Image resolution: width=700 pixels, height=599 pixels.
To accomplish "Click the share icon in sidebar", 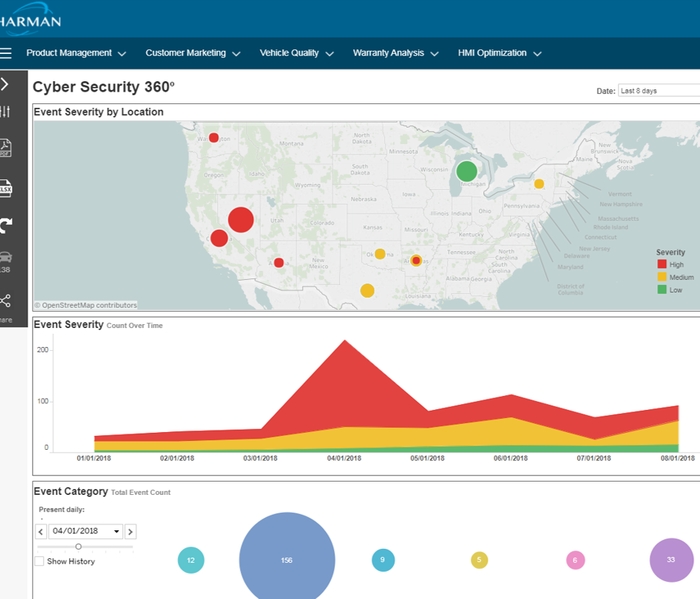I will click(5, 301).
